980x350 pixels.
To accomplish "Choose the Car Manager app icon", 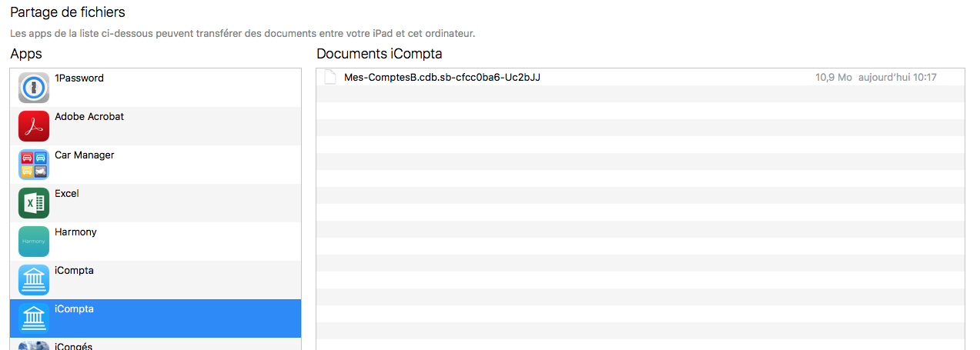I will 34,165.
